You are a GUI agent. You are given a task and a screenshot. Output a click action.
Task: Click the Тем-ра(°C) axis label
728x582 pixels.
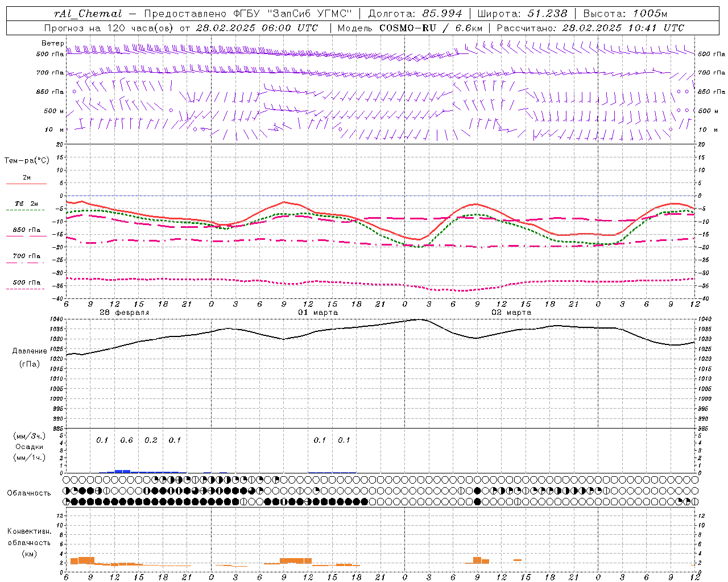pyautogui.click(x=27, y=161)
